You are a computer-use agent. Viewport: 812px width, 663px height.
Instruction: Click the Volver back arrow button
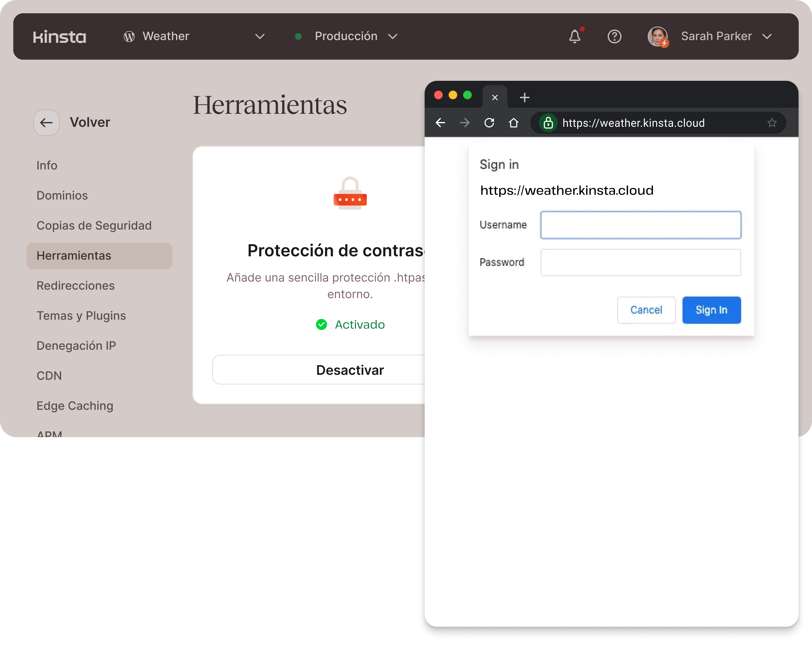tap(47, 122)
